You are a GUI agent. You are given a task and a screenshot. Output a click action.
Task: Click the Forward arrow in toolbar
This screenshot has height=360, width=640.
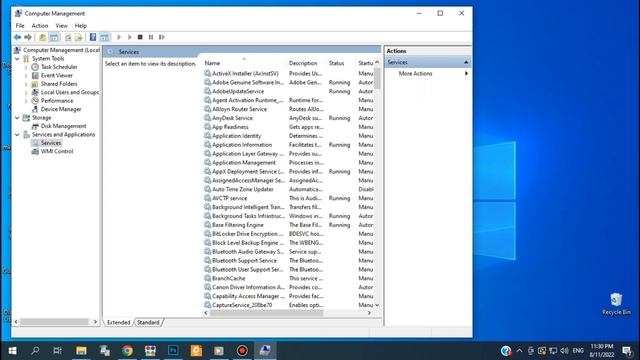tap(28, 37)
